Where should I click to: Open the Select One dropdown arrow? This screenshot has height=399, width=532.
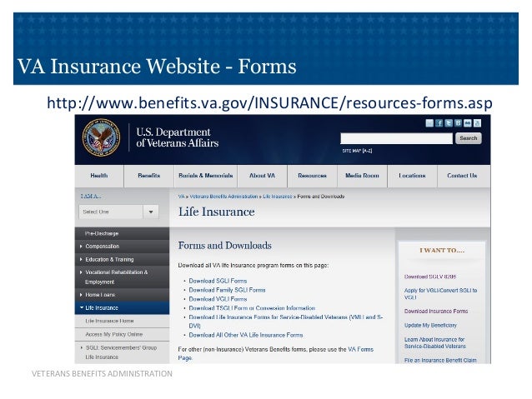pos(151,212)
